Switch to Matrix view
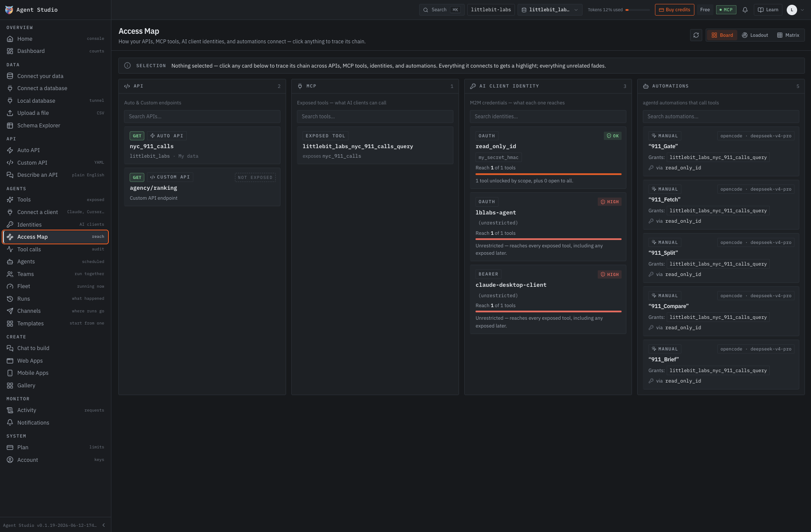The image size is (811, 532). 788,35
